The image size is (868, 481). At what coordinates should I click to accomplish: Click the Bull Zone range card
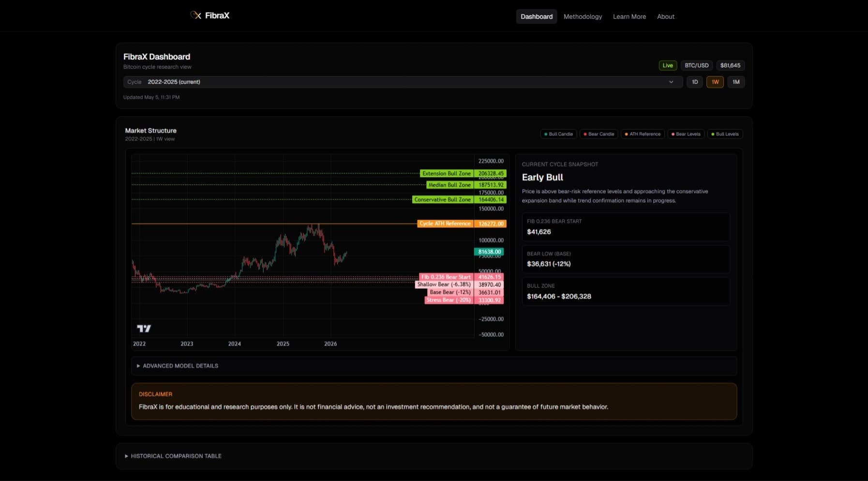pyautogui.click(x=626, y=291)
